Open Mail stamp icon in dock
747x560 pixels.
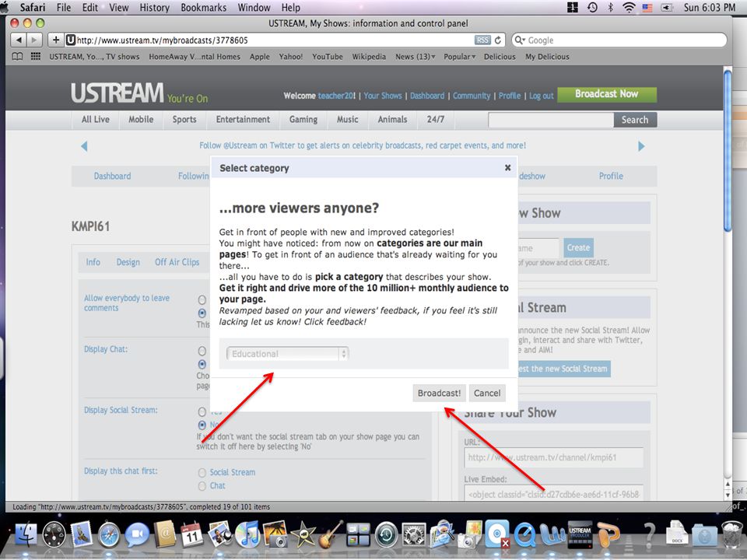tap(82, 534)
